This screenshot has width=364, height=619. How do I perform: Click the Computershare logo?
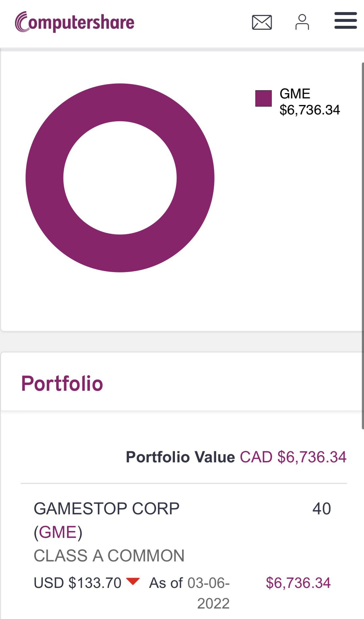click(75, 22)
